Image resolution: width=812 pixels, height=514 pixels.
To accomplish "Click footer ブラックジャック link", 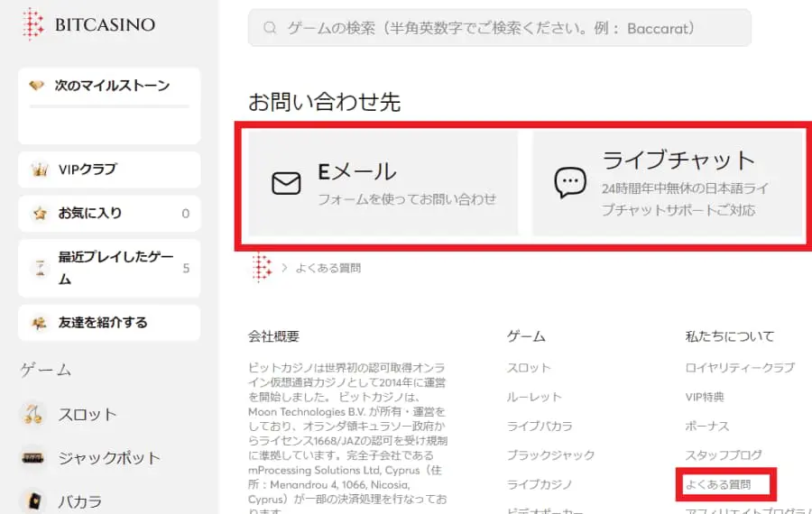I will pos(550,455).
